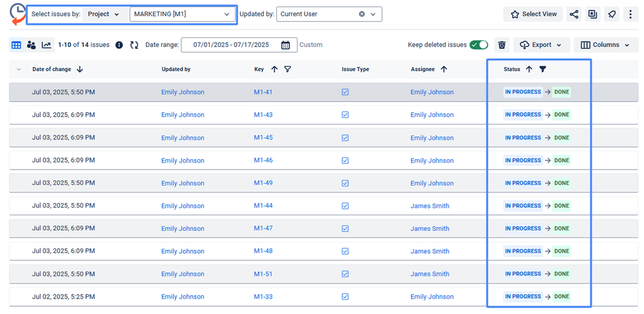Open the filled filter icon on Status column
The height and width of the screenshot is (314, 644).
click(543, 70)
